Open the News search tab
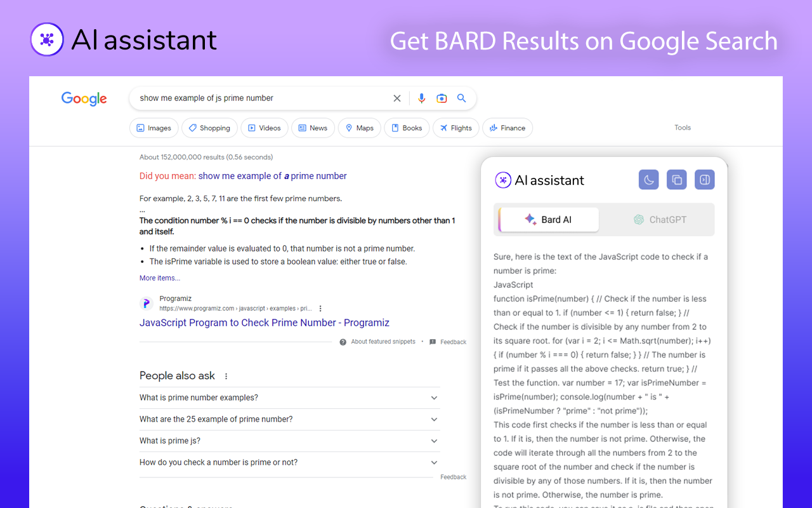The height and width of the screenshot is (508, 812). (313, 128)
